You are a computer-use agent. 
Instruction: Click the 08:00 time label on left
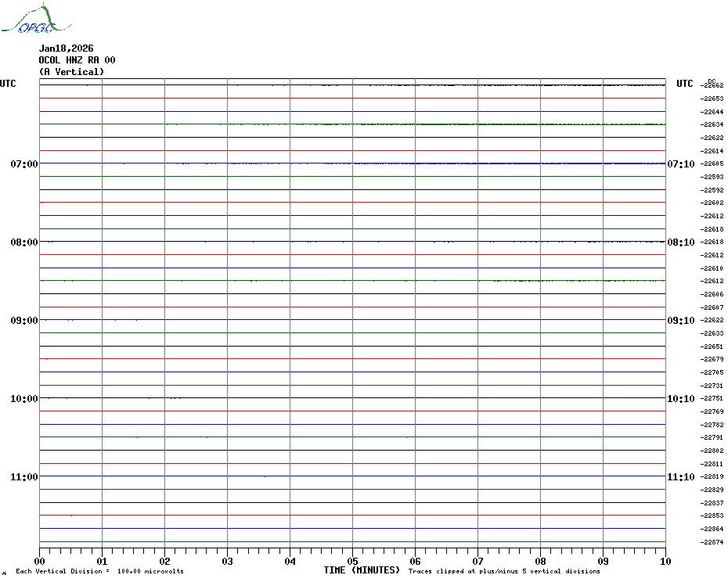(23, 242)
